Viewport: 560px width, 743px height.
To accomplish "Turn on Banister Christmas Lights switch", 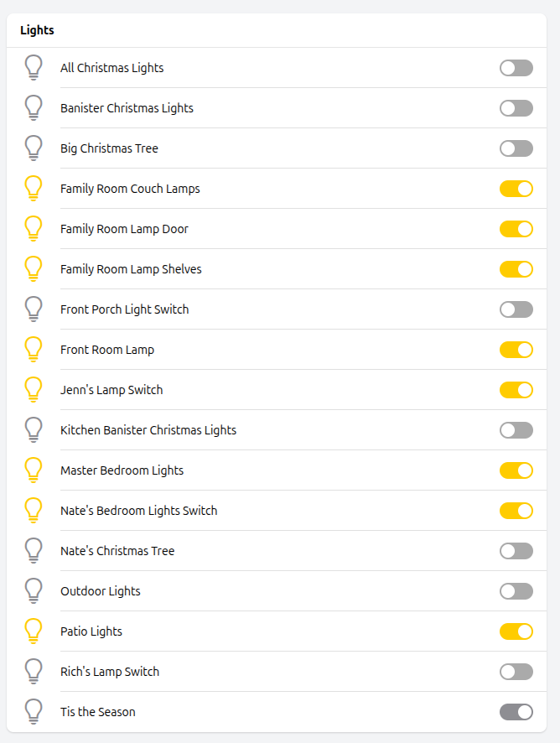I will point(516,108).
